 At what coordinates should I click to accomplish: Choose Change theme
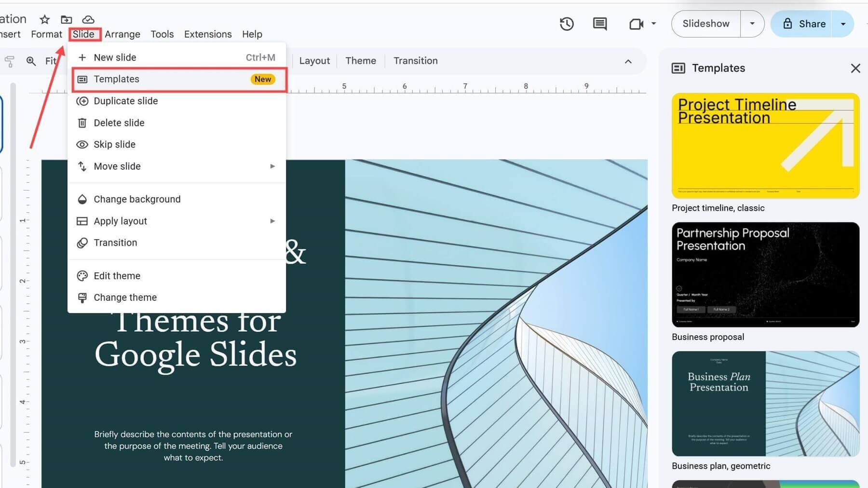(x=176, y=298)
